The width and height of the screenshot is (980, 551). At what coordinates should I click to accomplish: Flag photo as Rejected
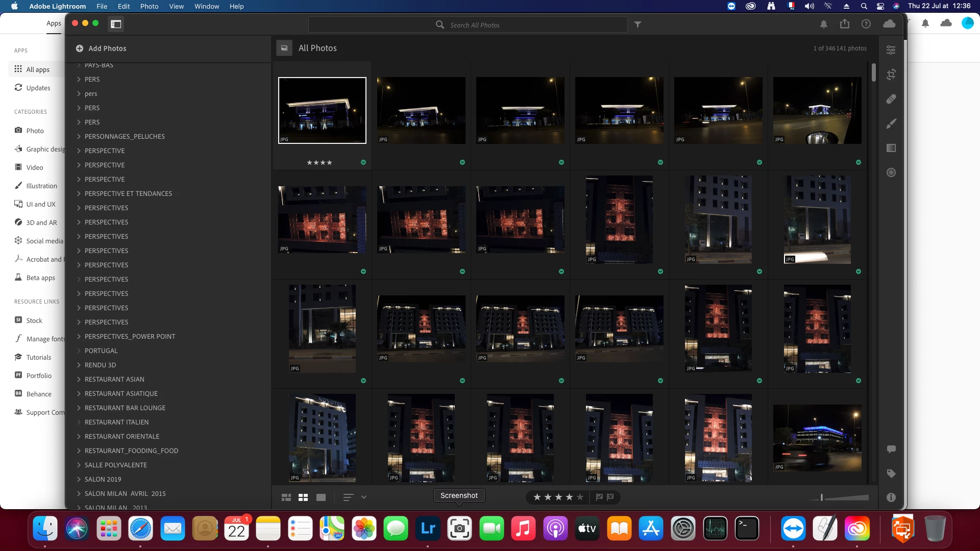tap(610, 497)
